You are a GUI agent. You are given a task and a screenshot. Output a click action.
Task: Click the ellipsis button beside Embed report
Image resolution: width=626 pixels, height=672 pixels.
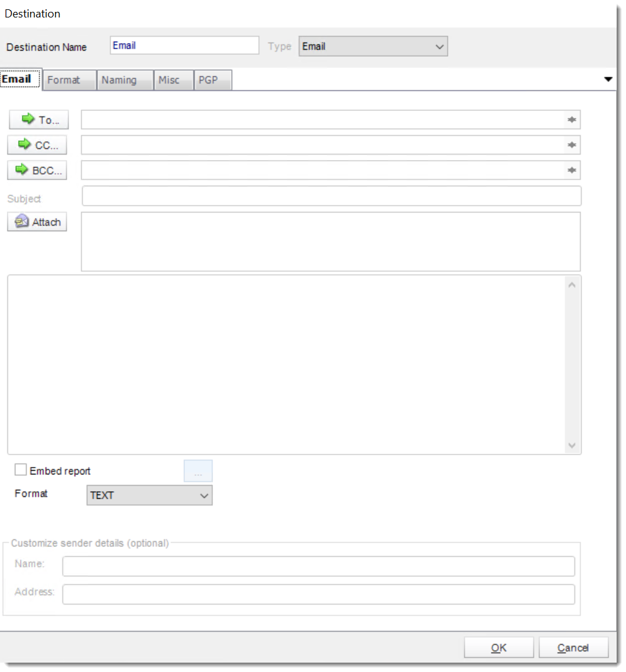coord(198,471)
